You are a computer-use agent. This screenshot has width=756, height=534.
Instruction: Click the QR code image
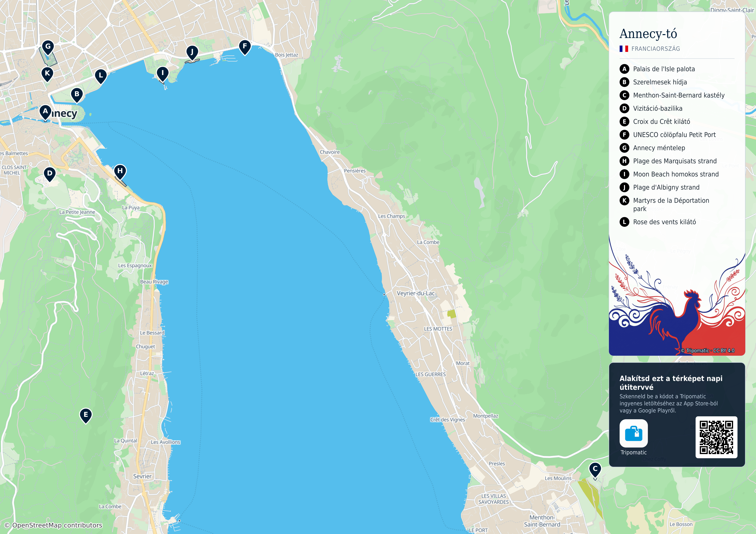[x=716, y=437]
